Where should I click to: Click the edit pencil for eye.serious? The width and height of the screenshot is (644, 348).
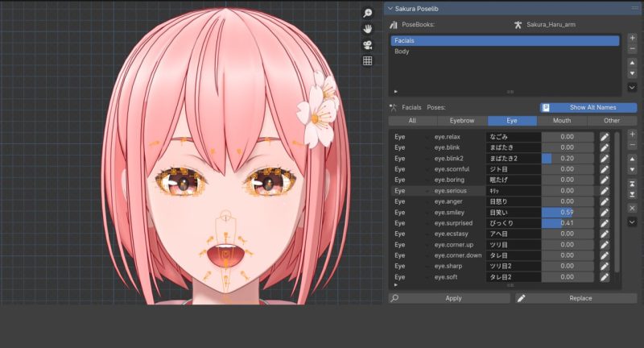click(x=605, y=191)
